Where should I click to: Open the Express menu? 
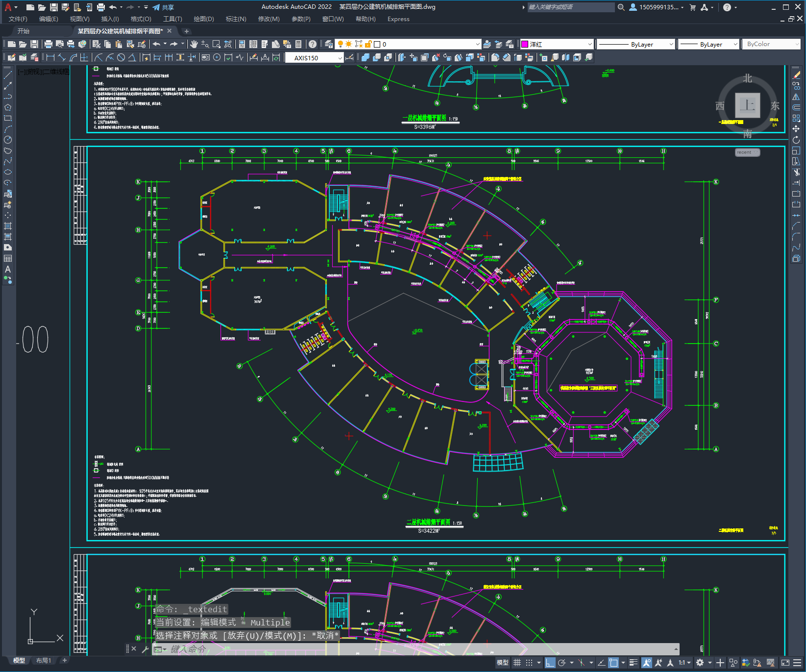click(398, 19)
